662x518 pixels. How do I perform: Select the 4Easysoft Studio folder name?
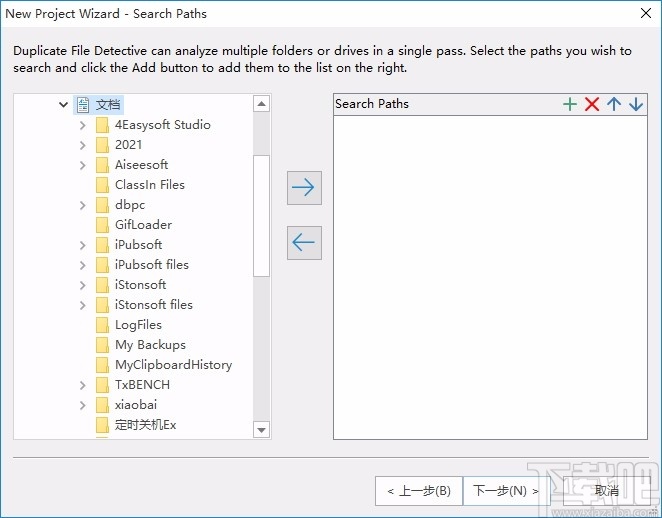pyautogui.click(x=163, y=125)
